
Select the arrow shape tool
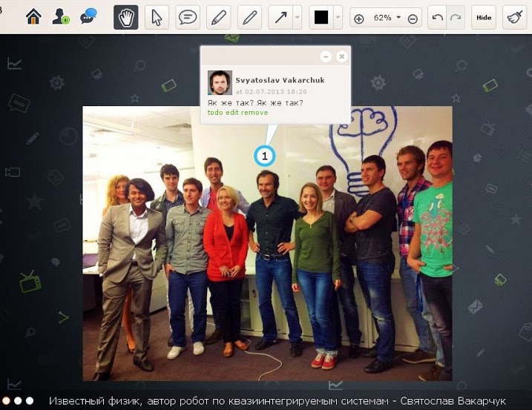[280, 17]
